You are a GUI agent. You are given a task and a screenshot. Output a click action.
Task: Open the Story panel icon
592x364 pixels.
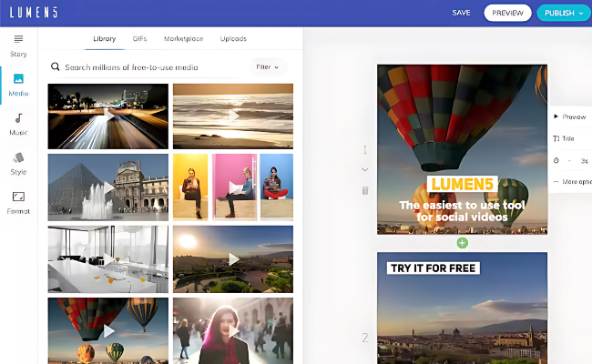18,39
